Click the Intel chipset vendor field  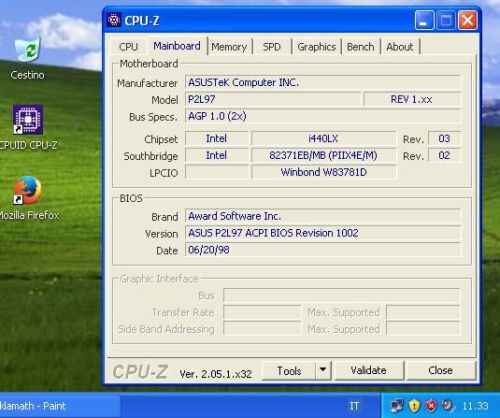point(217,138)
